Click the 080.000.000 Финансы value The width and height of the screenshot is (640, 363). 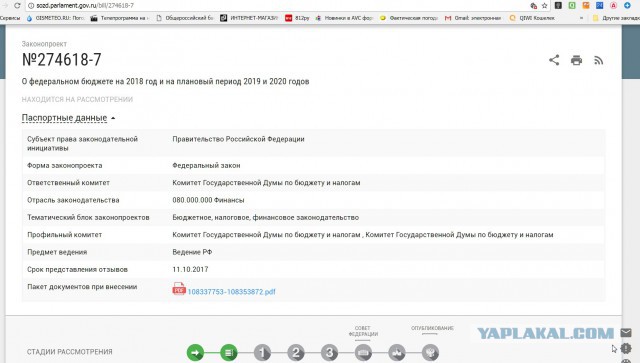(208, 200)
